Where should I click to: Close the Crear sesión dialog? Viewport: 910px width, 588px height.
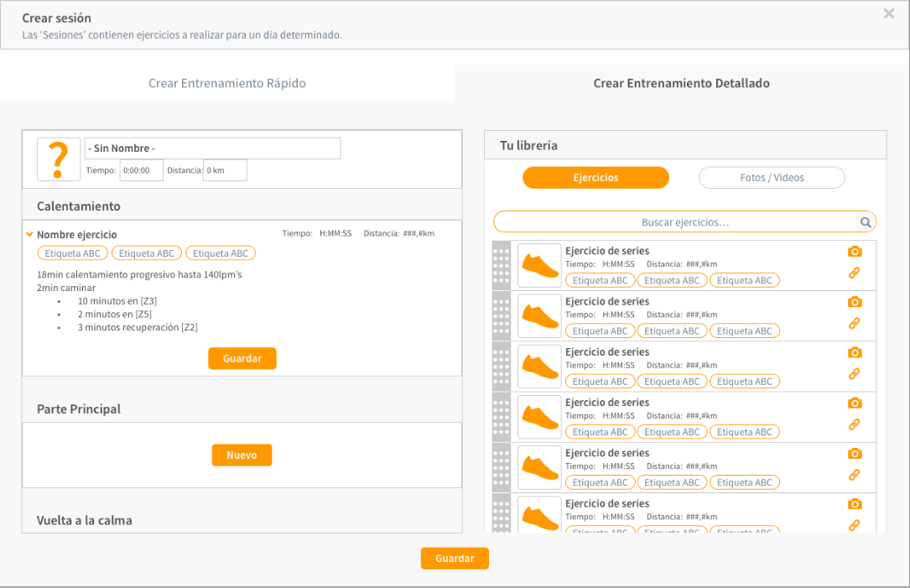(x=889, y=13)
